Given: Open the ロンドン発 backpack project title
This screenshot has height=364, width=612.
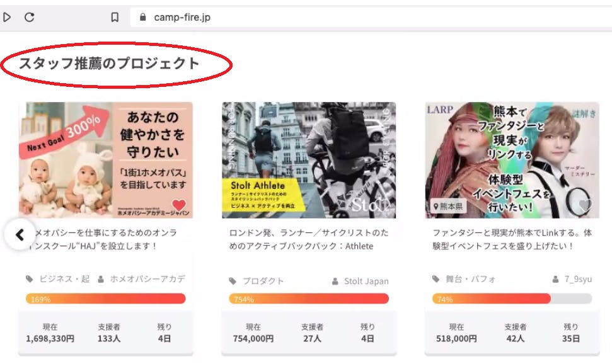Looking at the screenshot, I should 309,239.
